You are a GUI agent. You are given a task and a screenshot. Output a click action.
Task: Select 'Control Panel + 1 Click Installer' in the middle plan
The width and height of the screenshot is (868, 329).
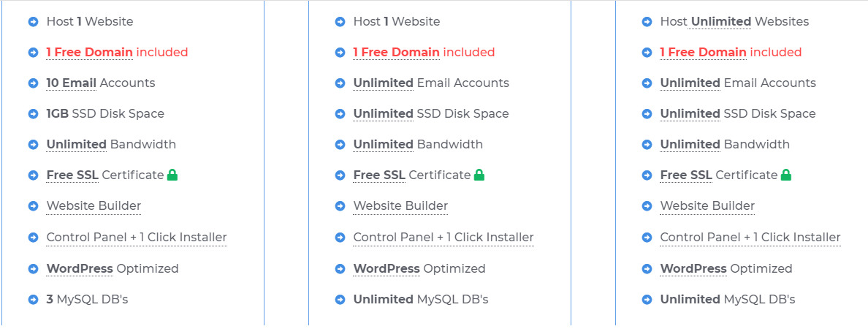(x=443, y=237)
